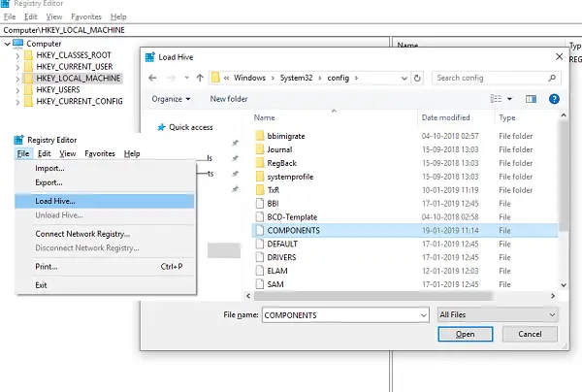This screenshot has width=582, height=392.
Task: Choose Print from the File menu
Action: pyautogui.click(x=46, y=267)
